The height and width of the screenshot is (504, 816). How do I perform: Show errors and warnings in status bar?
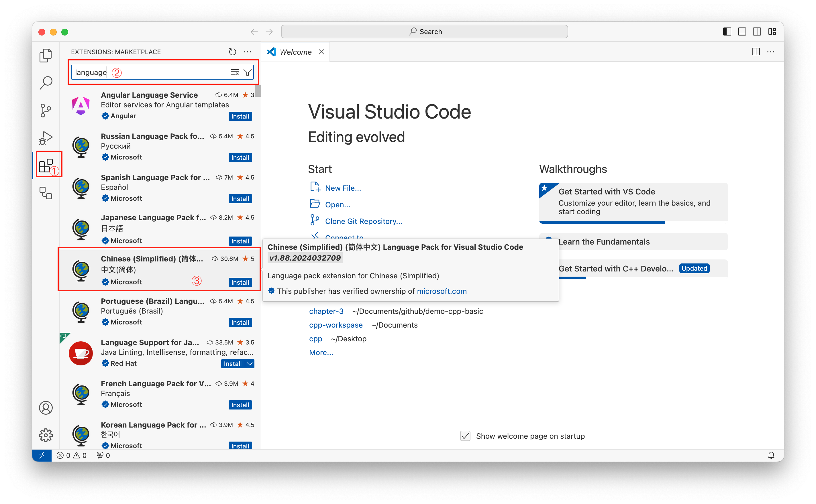pyautogui.click(x=71, y=455)
